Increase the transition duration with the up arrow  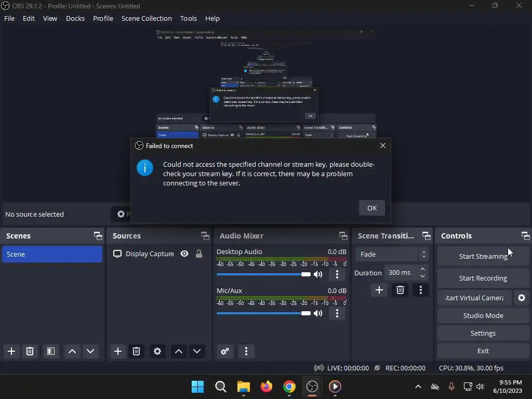point(422,269)
